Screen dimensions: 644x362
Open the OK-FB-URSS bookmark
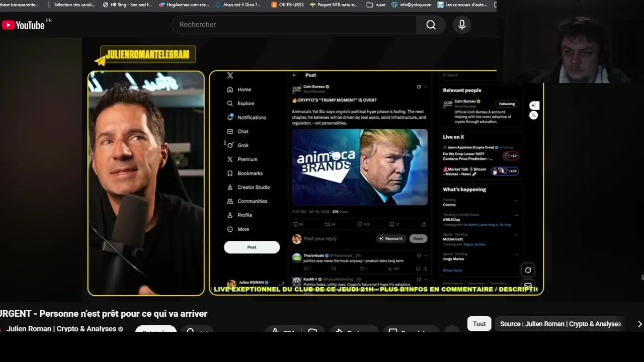[287, 5]
